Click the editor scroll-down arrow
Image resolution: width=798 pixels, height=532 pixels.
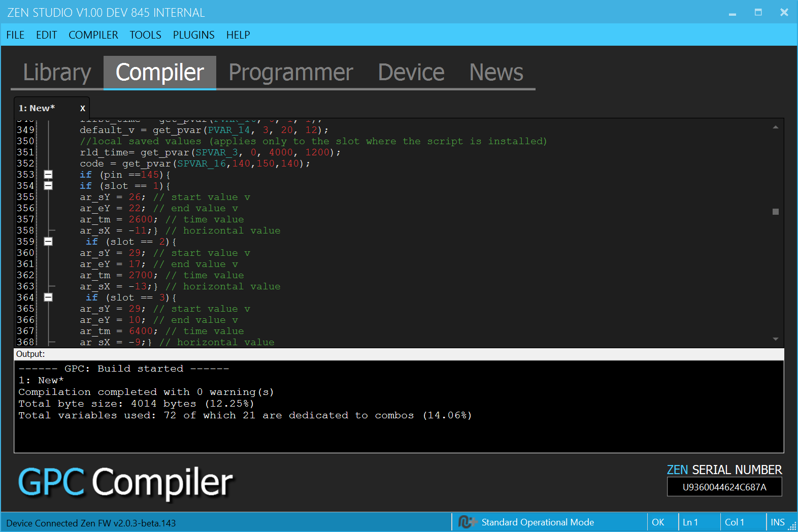click(x=776, y=339)
